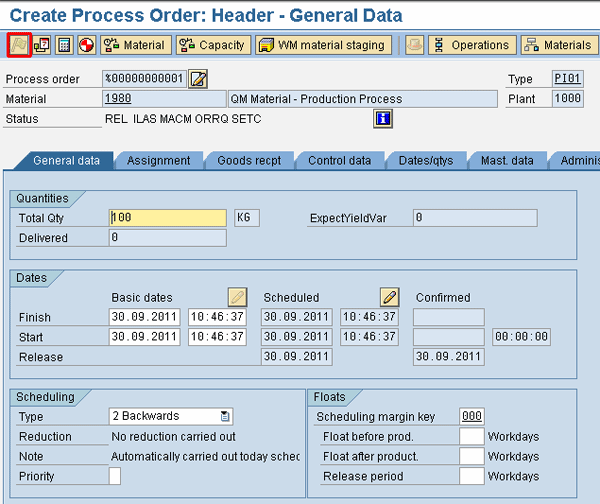Switch to the Assignment tab

158,161
